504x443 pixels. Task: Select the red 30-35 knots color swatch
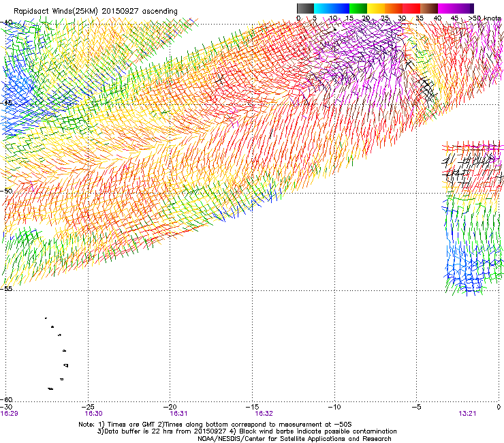tap(411, 8)
